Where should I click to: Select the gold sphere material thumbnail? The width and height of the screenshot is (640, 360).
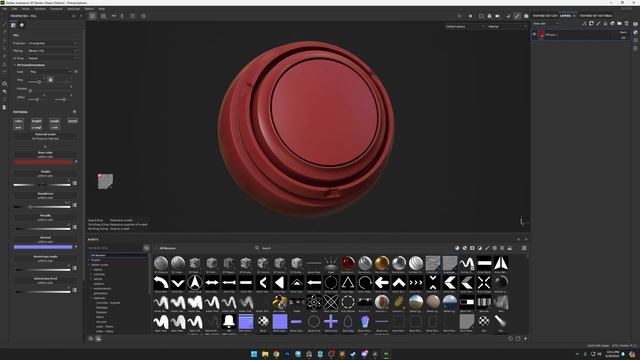[382, 263]
